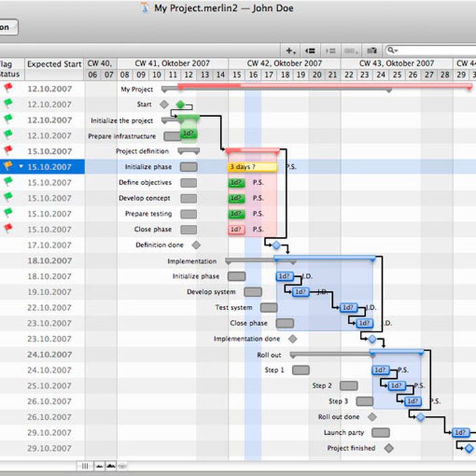Click the Expected Start column header

pyautogui.click(x=54, y=64)
